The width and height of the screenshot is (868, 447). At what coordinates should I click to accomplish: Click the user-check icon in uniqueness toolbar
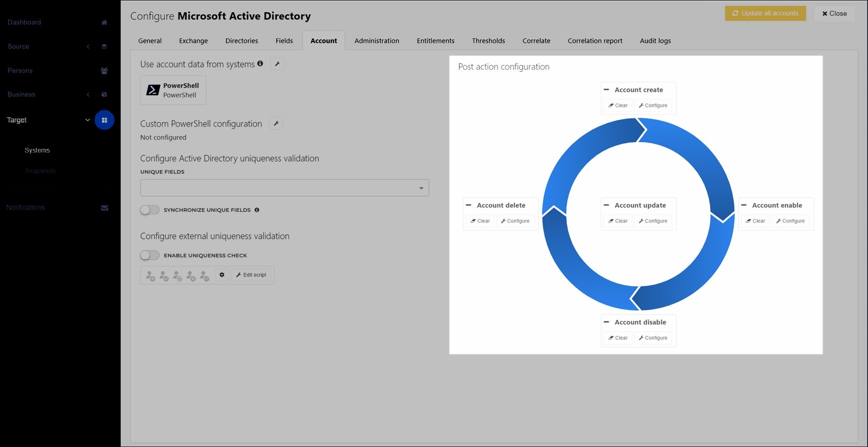(164, 276)
